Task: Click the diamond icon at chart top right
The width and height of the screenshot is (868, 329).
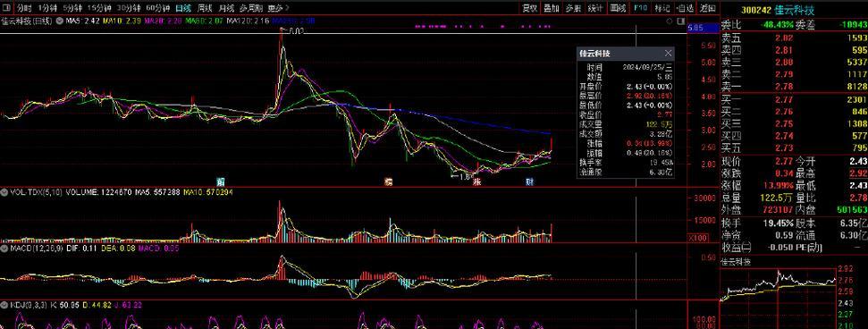Action: pyautogui.click(x=670, y=21)
